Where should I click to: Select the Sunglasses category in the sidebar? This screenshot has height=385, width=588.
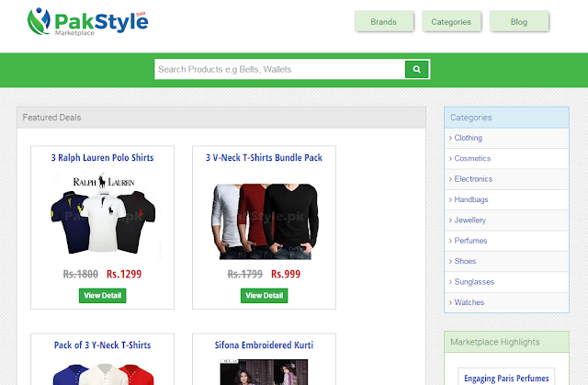coord(474,282)
